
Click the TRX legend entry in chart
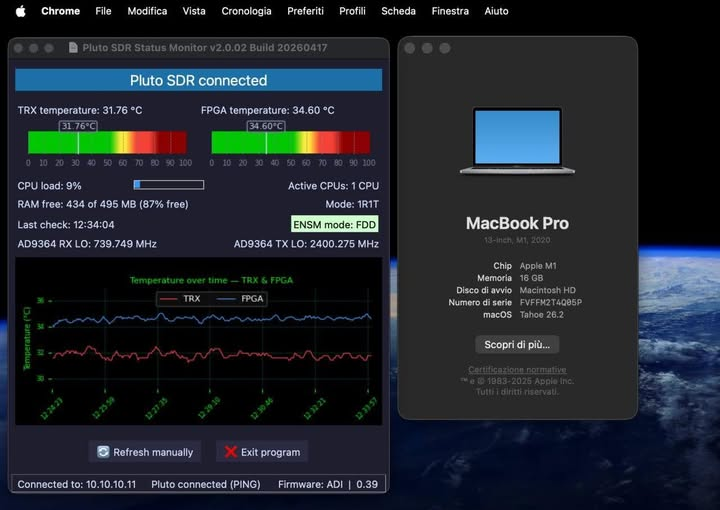(180, 299)
